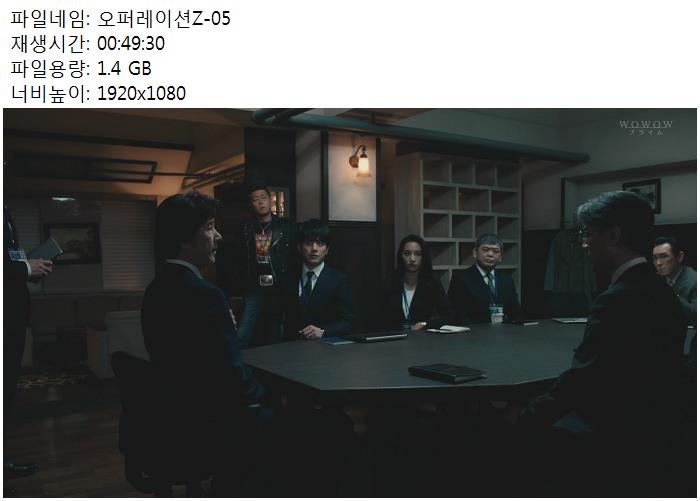Screen dimensions: 700x501
Task: Click the filename text 오퍼레이션Z-05
Action: [x=163, y=19]
